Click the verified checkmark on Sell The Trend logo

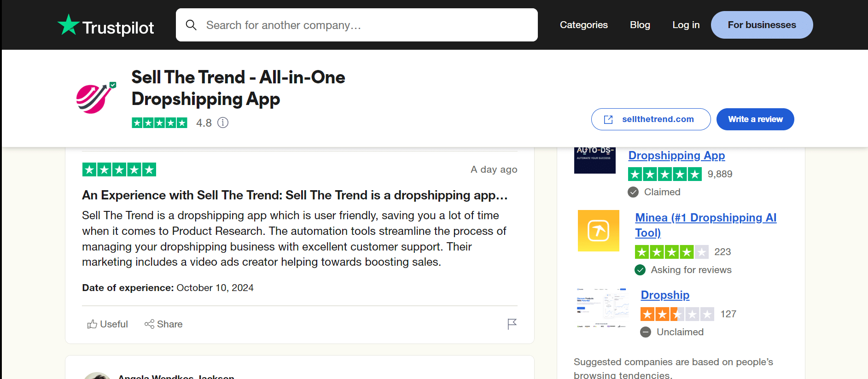point(112,84)
